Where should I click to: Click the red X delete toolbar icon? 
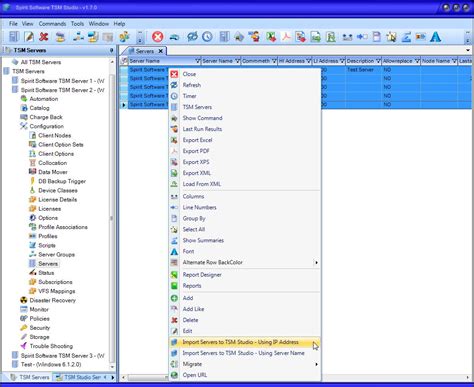[44, 37]
